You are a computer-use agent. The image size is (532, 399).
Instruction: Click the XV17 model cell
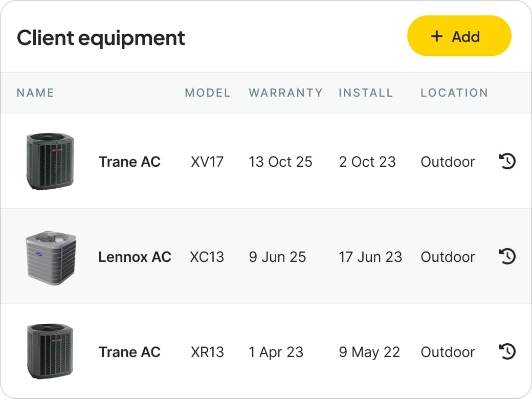[x=207, y=162]
